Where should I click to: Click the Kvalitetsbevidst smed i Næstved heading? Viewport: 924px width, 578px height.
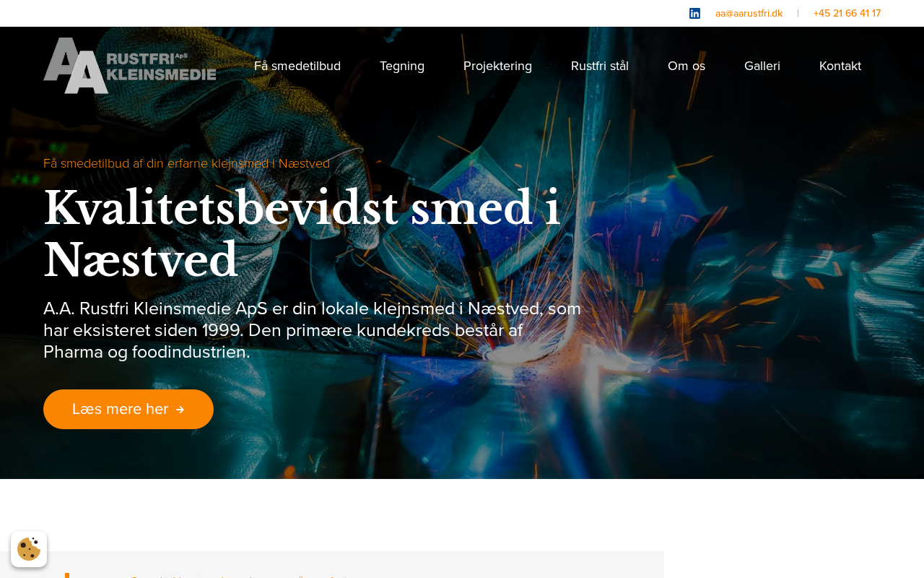(x=302, y=233)
